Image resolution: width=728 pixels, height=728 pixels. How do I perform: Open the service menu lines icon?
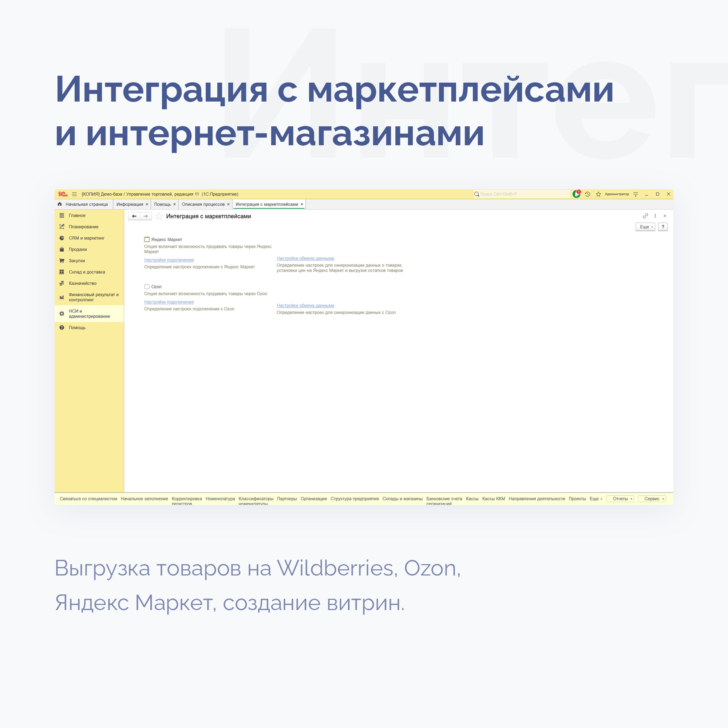click(636, 194)
